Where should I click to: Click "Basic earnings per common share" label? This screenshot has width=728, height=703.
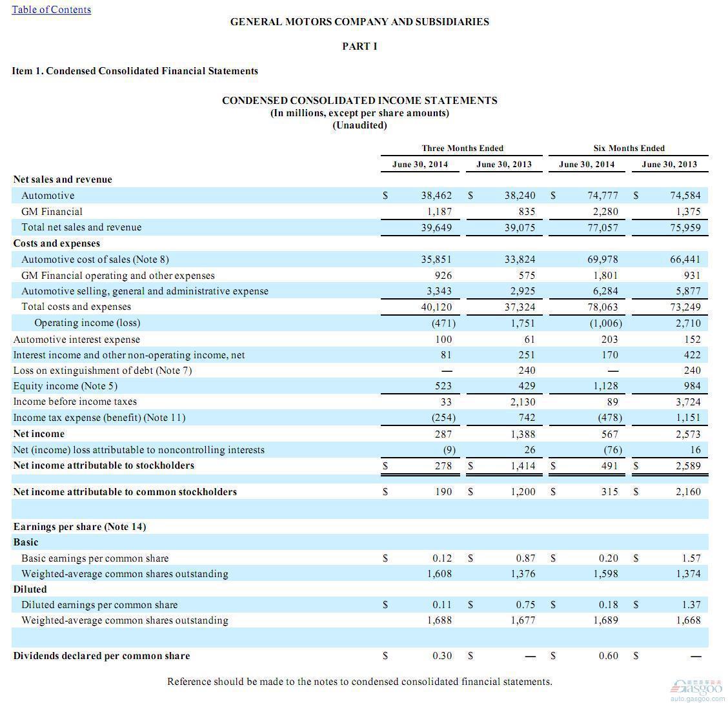95,558
